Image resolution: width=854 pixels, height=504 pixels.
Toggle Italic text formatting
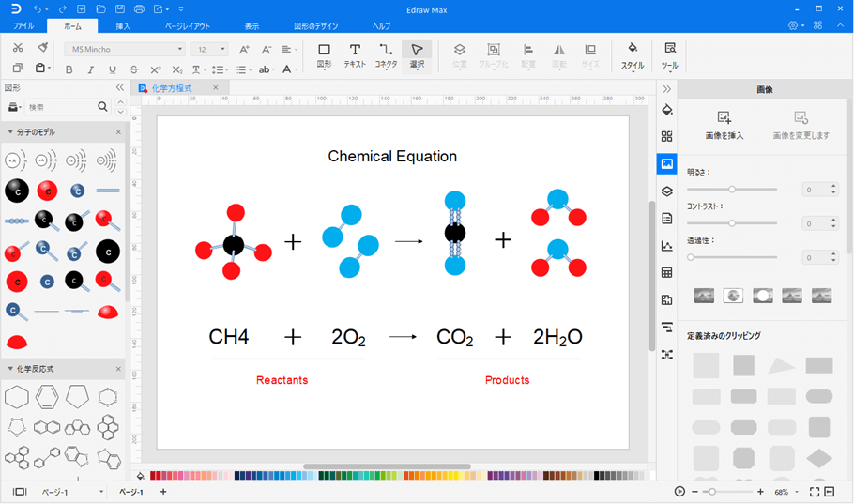(91, 69)
